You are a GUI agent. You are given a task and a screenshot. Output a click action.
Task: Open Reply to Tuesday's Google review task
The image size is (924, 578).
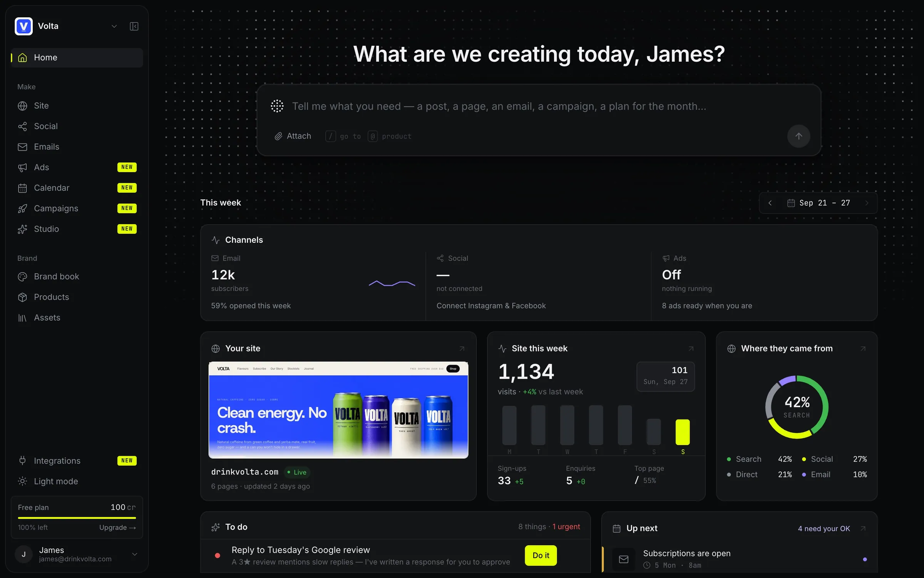pos(395,556)
